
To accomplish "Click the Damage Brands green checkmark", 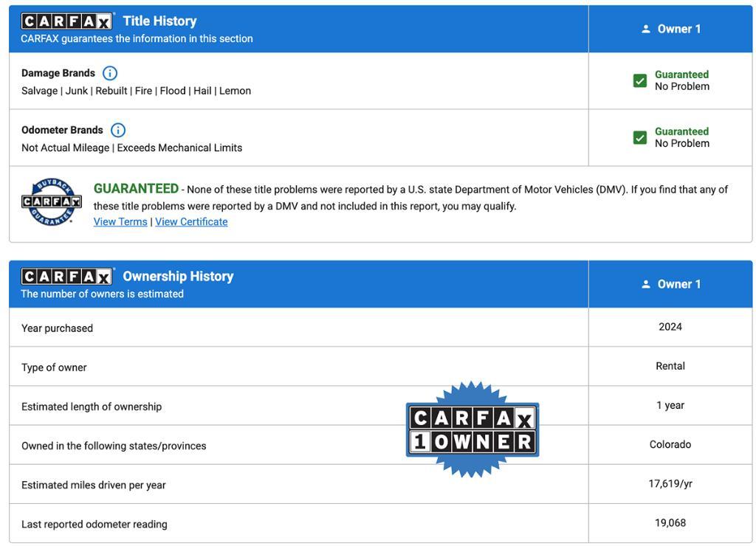I will click(x=640, y=80).
